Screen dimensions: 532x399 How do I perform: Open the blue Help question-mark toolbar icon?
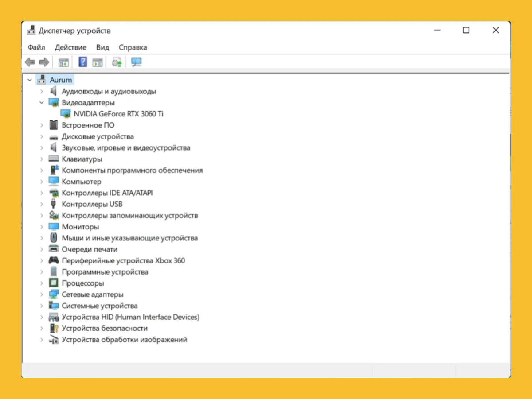coord(82,62)
